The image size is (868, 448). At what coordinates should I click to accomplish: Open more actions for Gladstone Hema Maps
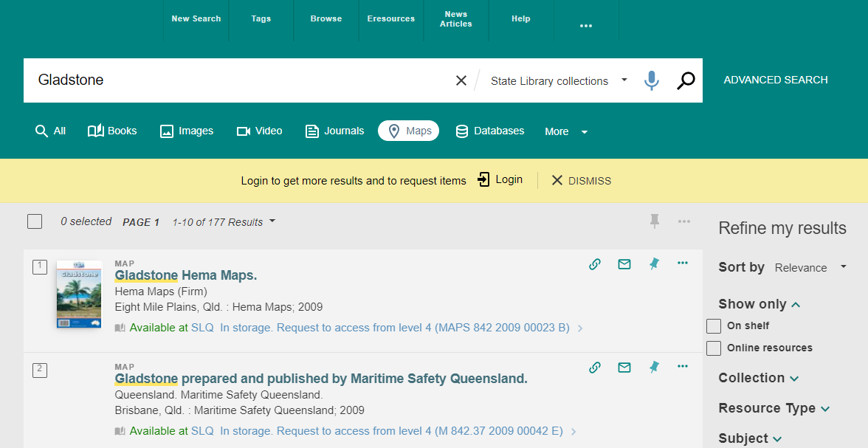(x=683, y=263)
